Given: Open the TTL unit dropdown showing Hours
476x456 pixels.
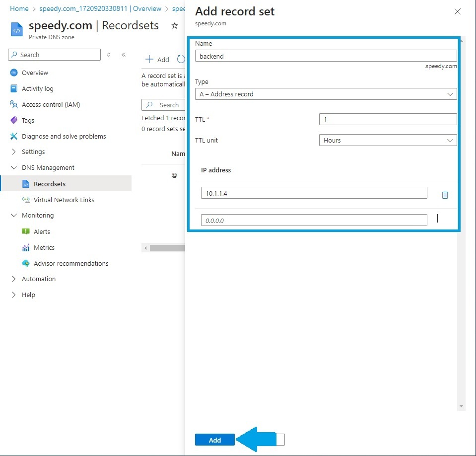Looking at the screenshot, I should click(x=388, y=141).
